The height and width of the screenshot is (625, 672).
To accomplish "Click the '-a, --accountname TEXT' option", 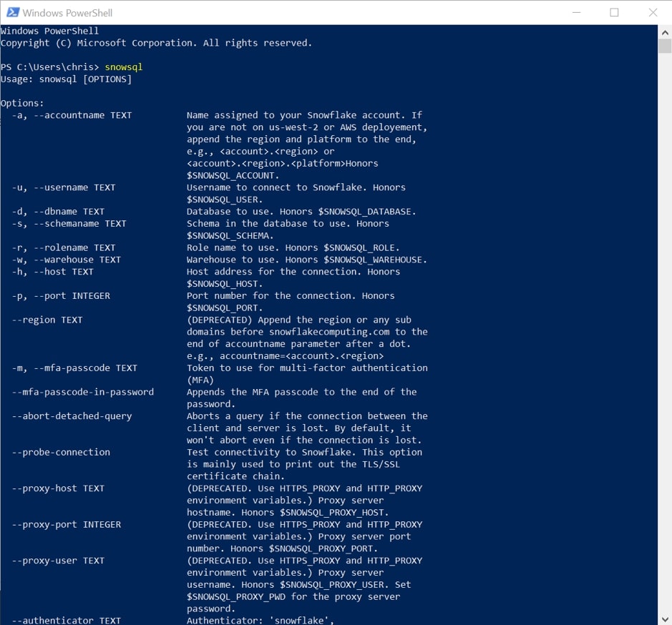I will coord(72,115).
